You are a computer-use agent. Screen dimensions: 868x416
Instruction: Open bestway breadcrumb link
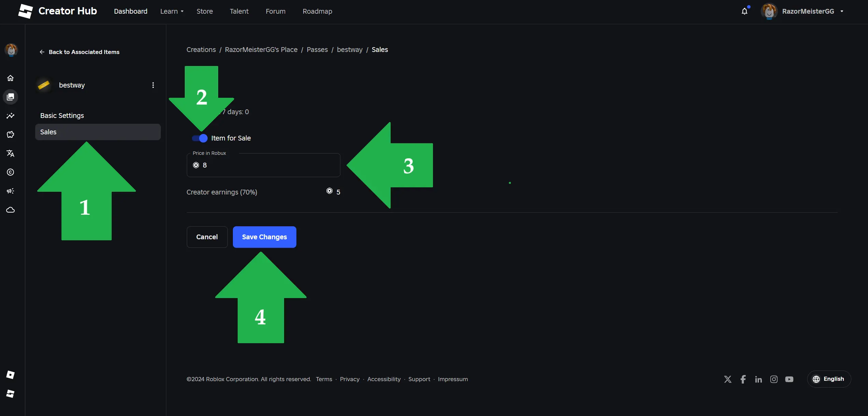pyautogui.click(x=350, y=50)
